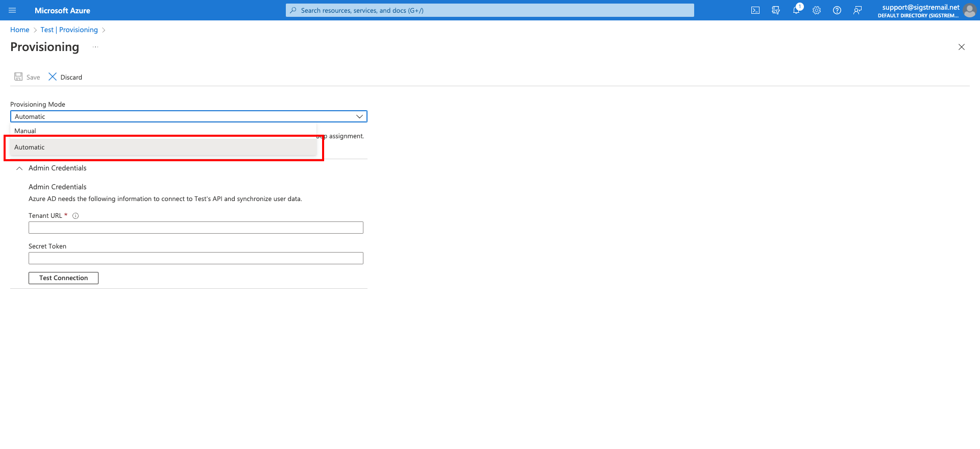980x449 pixels.
Task: Open Cloud Shell from the top bar
Action: pyautogui.click(x=755, y=10)
